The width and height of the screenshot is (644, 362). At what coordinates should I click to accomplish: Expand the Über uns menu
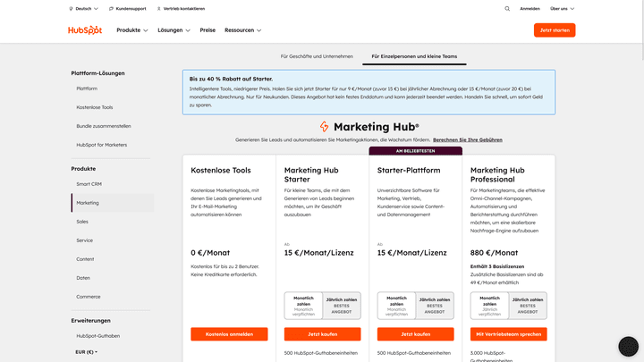pyautogui.click(x=562, y=9)
